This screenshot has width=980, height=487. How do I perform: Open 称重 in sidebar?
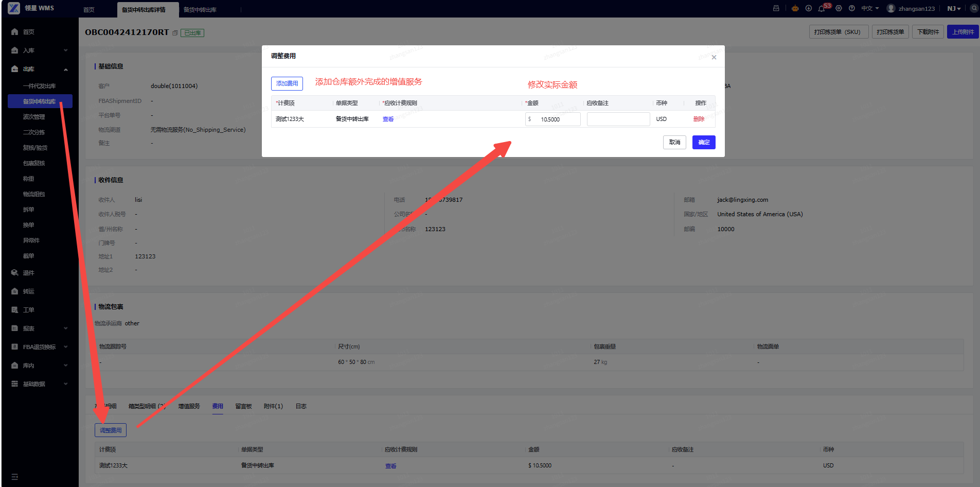28,179
